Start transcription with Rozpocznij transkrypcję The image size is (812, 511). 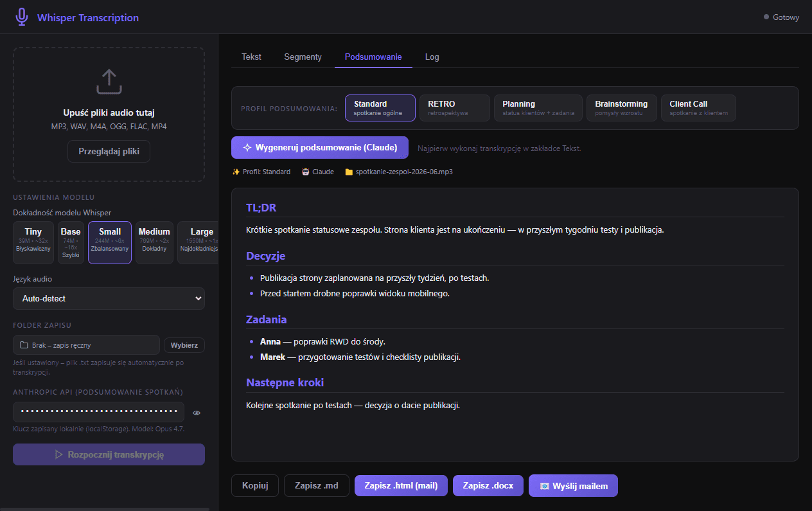(x=109, y=454)
